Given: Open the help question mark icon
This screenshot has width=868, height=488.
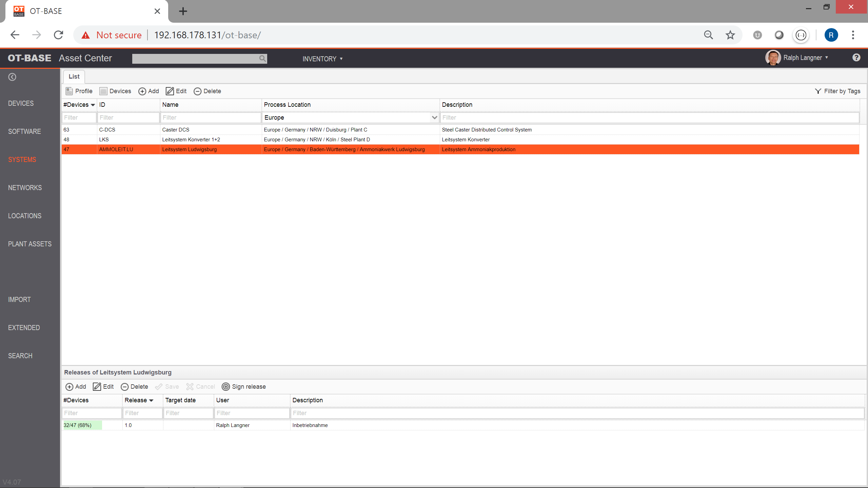Looking at the screenshot, I should (x=856, y=58).
